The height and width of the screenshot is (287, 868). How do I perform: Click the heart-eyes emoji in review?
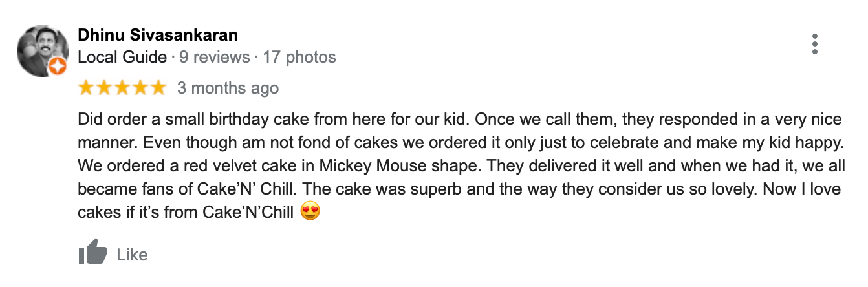[x=311, y=211]
